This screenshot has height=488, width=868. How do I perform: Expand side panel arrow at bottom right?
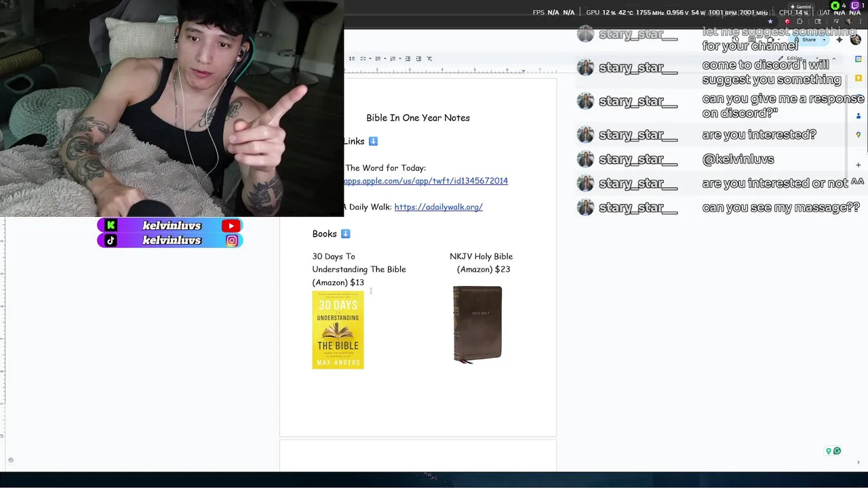859,462
